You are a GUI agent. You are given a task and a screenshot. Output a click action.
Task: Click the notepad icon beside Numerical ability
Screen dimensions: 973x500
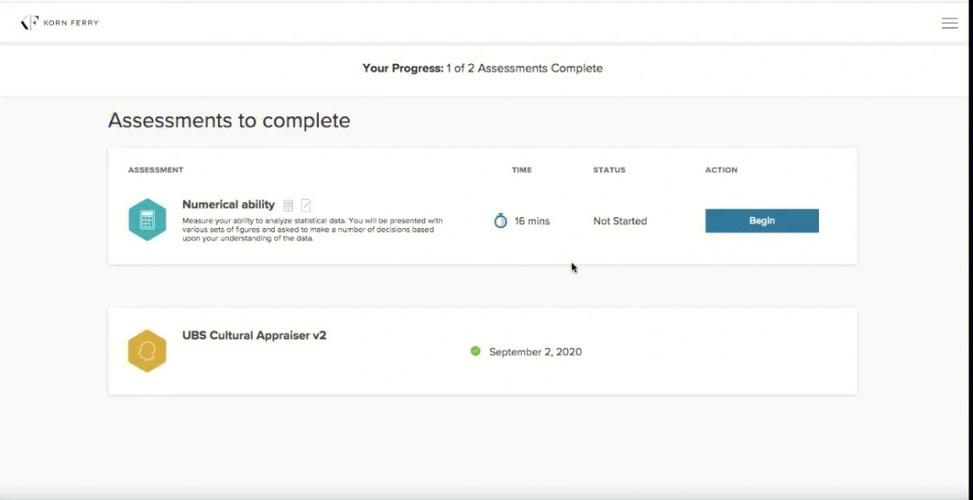(306, 205)
